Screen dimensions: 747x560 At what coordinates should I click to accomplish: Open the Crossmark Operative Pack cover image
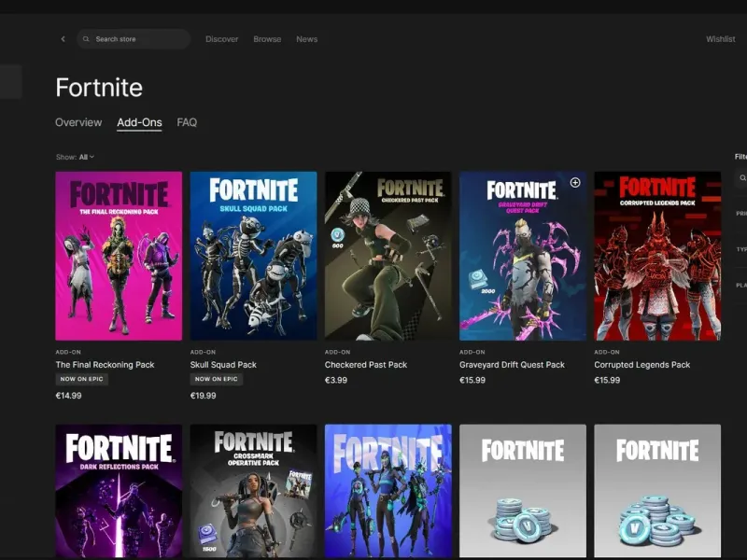click(x=253, y=491)
